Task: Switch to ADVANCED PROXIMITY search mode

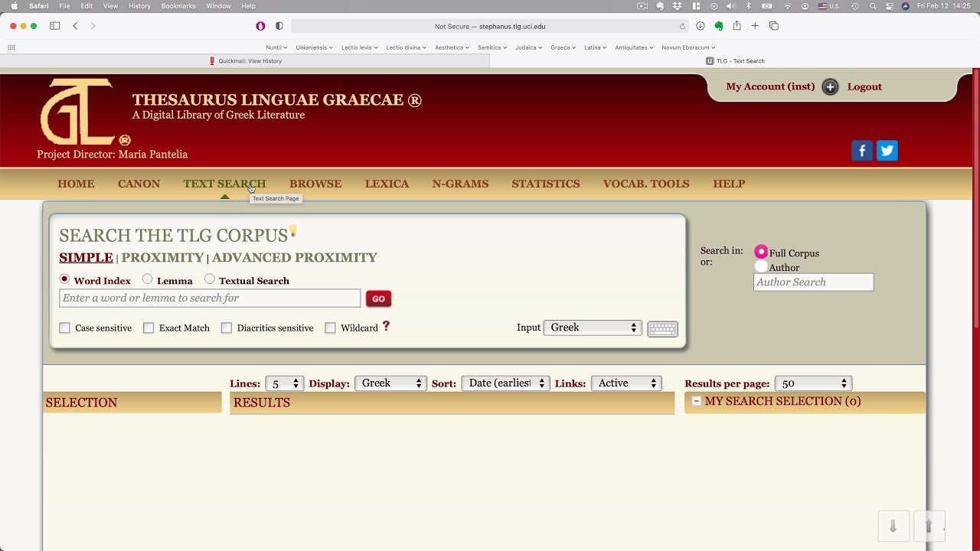Action: pyautogui.click(x=295, y=258)
